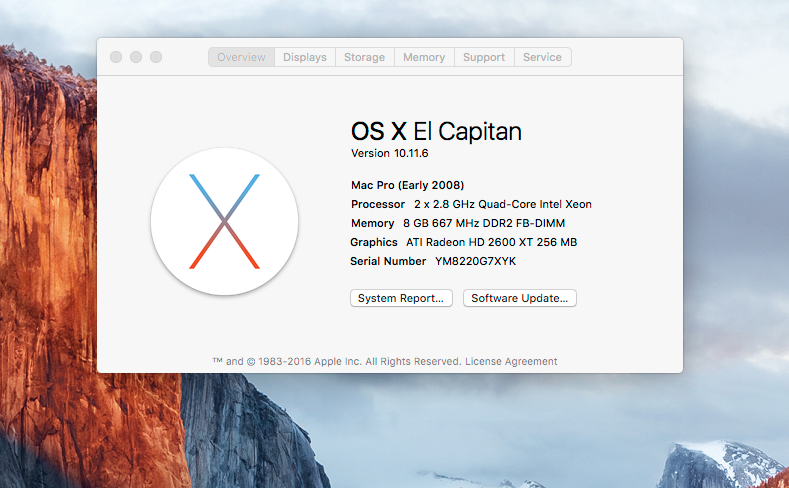Click the window zoom button
This screenshot has width=789, height=488.
pos(156,57)
